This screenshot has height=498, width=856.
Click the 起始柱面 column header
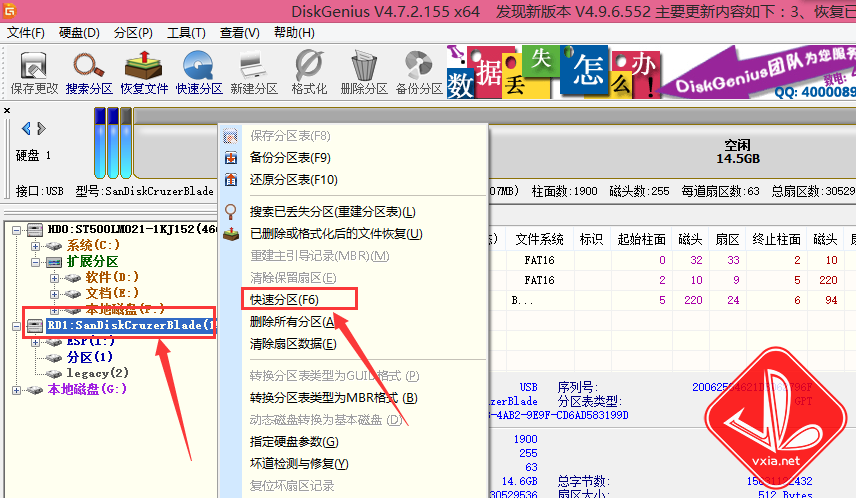click(x=641, y=239)
